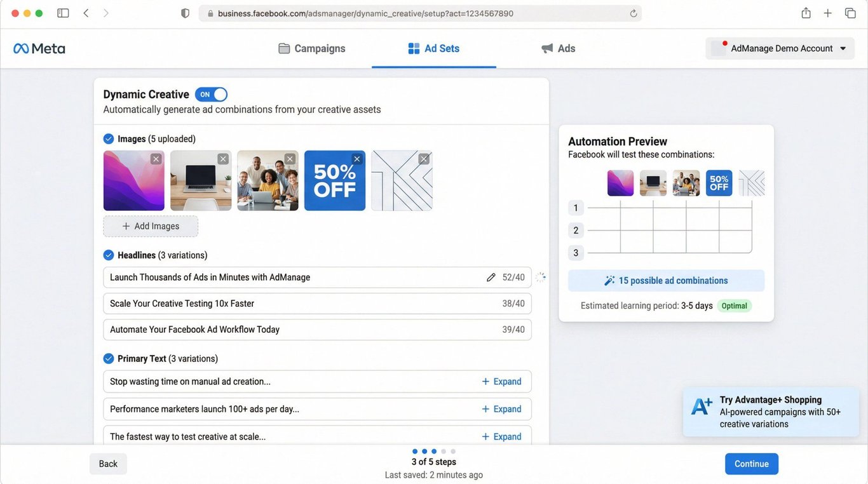This screenshot has width=868, height=484.
Task: Edit the first headline with pencil icon
Action: [x=491, y=278]
